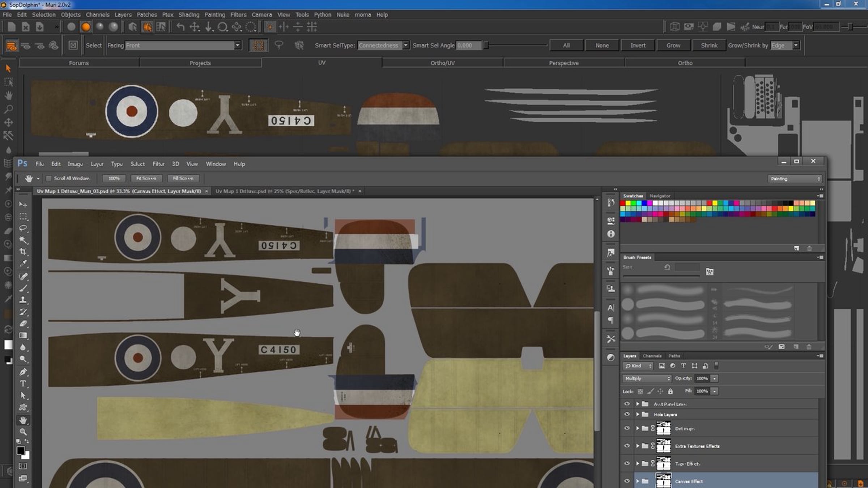The width and height of the screenshot is (868, 488).
Task: Click the Invert selection button in Mari
Action: [x=638, y=46]
